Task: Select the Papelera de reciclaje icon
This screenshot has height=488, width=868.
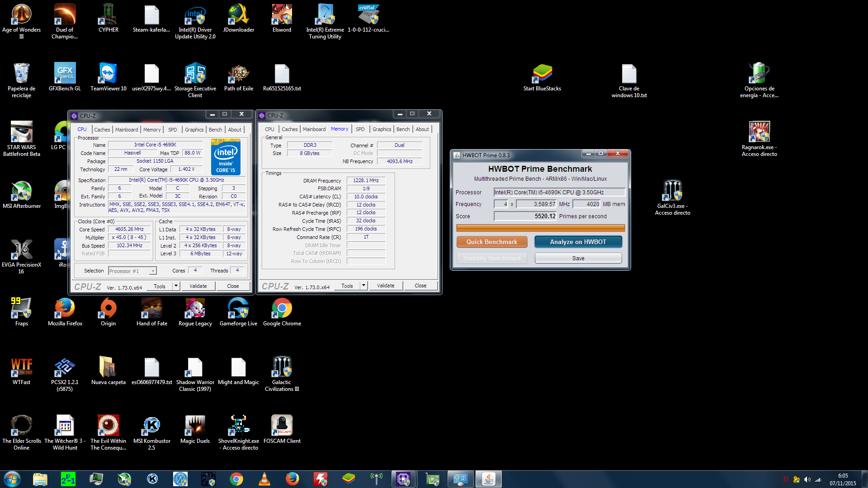Action: point(21,80)
